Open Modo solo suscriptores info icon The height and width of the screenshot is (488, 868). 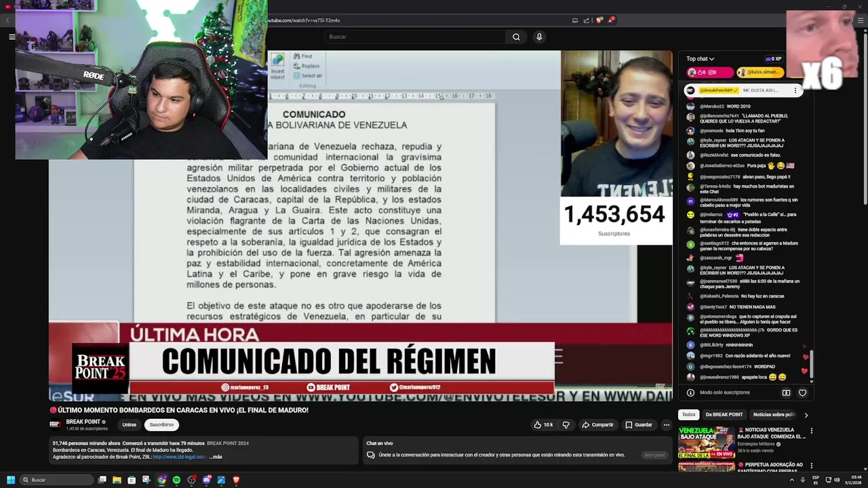pos(690,392)
